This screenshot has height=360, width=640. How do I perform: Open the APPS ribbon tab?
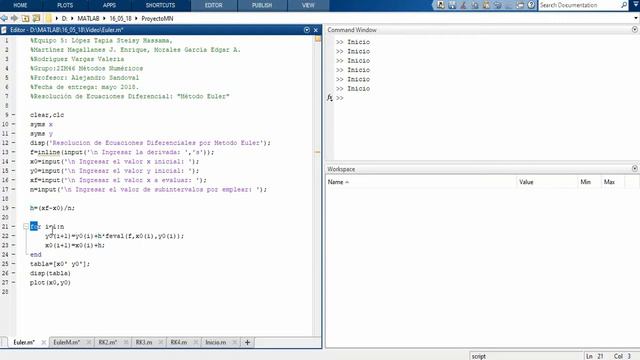coord(109,5)
